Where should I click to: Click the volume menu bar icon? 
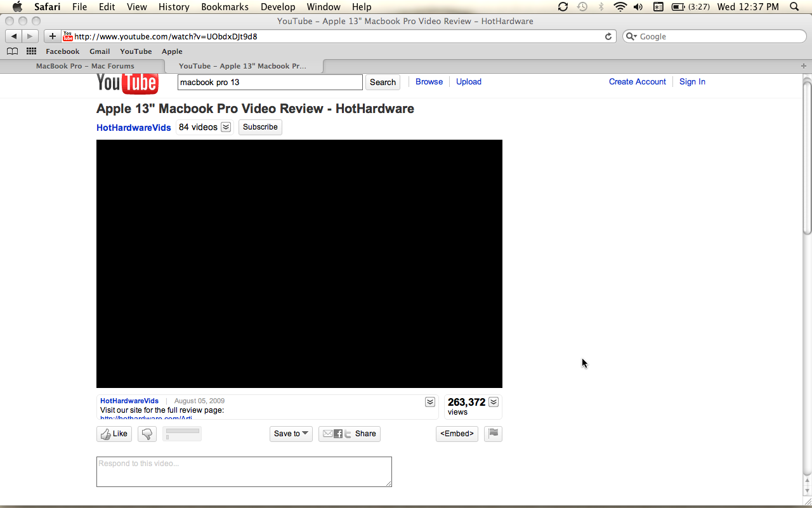point(638,7)
